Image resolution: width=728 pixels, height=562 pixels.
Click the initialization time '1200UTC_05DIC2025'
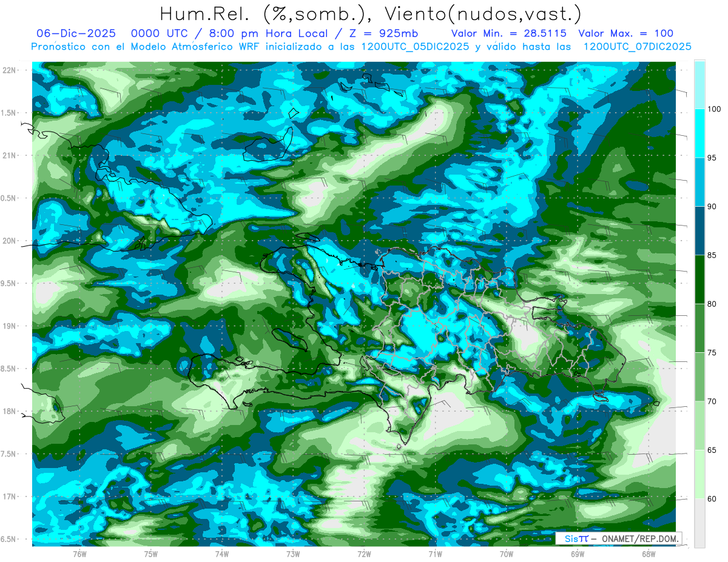point(415,47)
